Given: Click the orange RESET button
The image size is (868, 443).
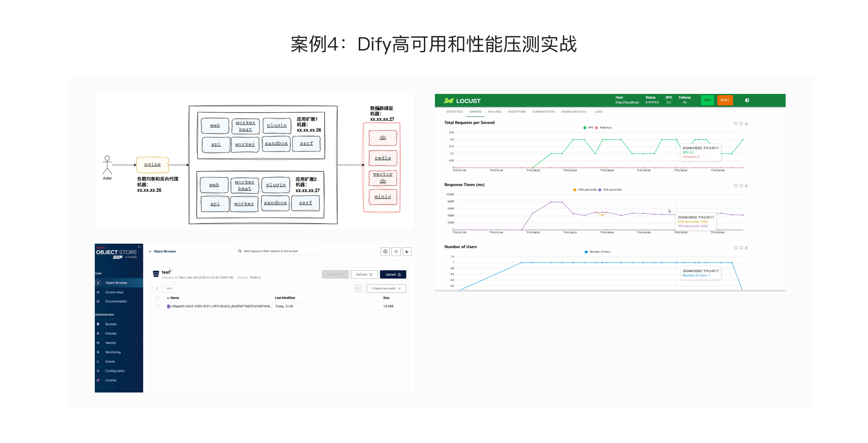Looking at the screenshot, I should 725,100.
